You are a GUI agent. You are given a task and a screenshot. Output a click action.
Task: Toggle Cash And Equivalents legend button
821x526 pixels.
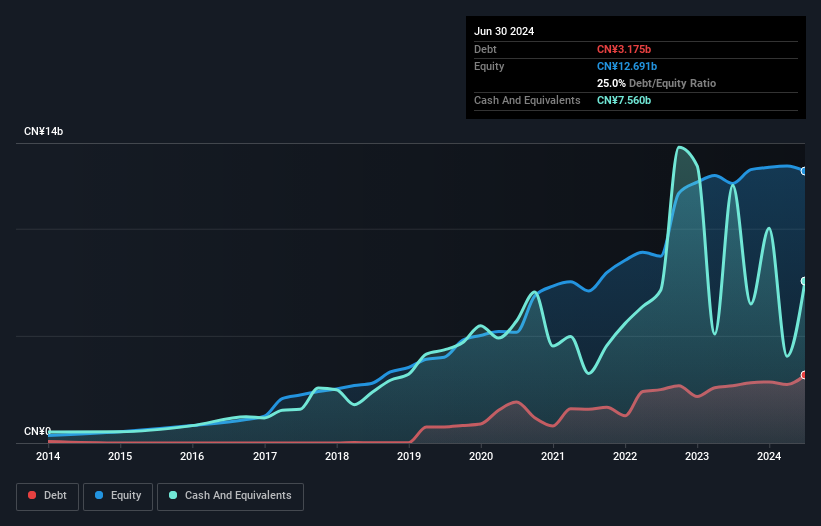(230, 496)
